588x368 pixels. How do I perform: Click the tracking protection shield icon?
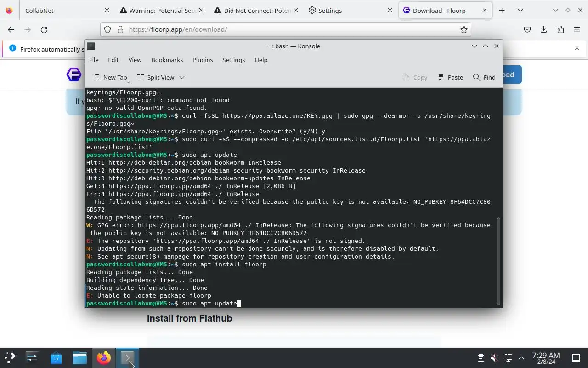click(107, 29)
